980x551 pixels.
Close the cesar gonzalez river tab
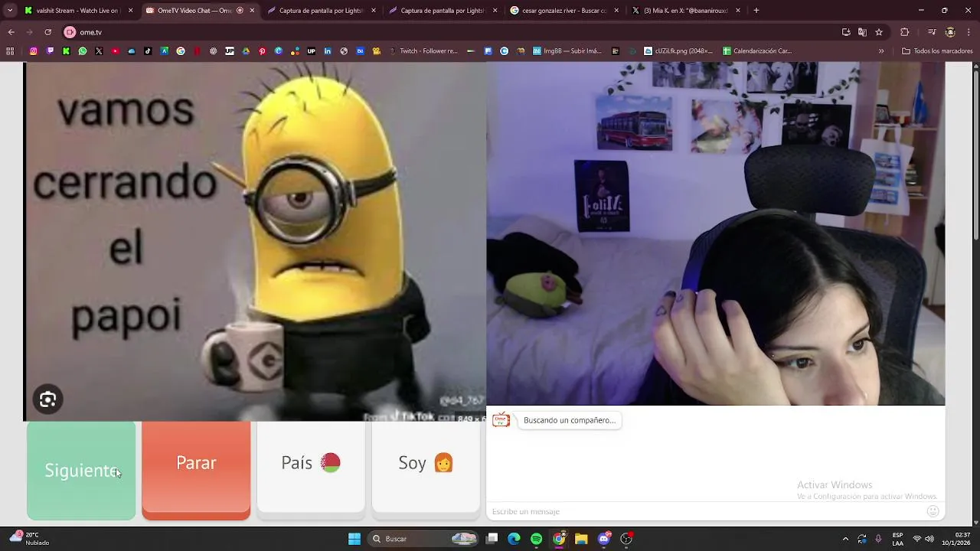tap(616, 11)
